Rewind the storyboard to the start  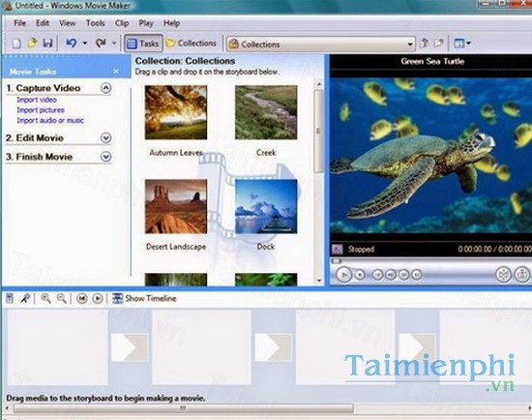point(81,298)
